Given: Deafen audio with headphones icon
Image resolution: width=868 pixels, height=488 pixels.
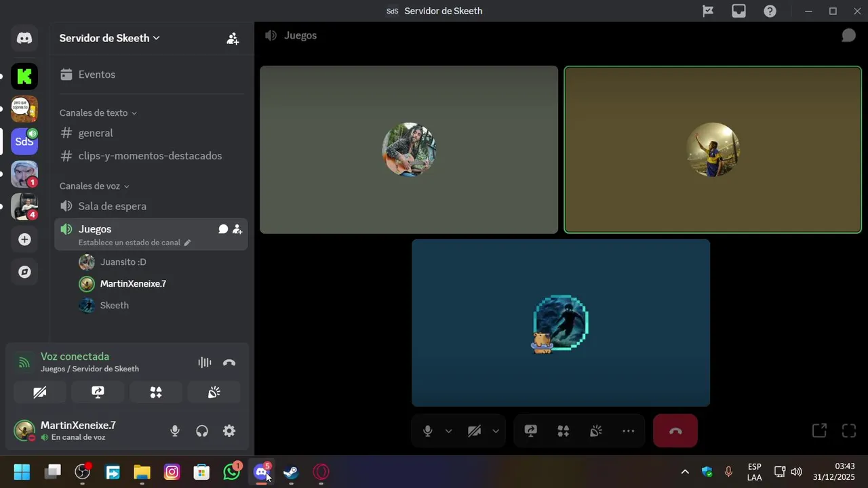Looking at the screenshot, I should pyautogui.click(x=202, y=431).
